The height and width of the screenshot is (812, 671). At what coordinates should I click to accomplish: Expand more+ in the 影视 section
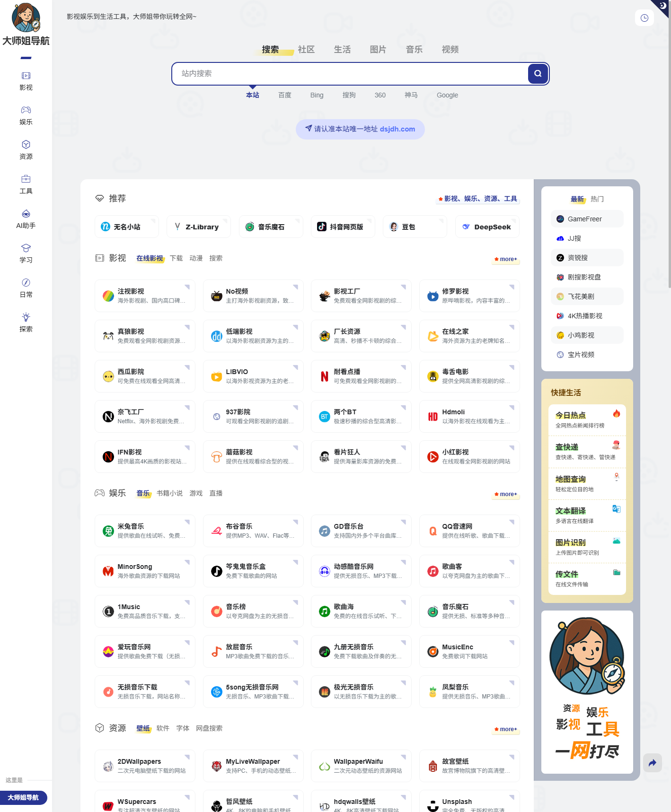click(x=506, y=259)
